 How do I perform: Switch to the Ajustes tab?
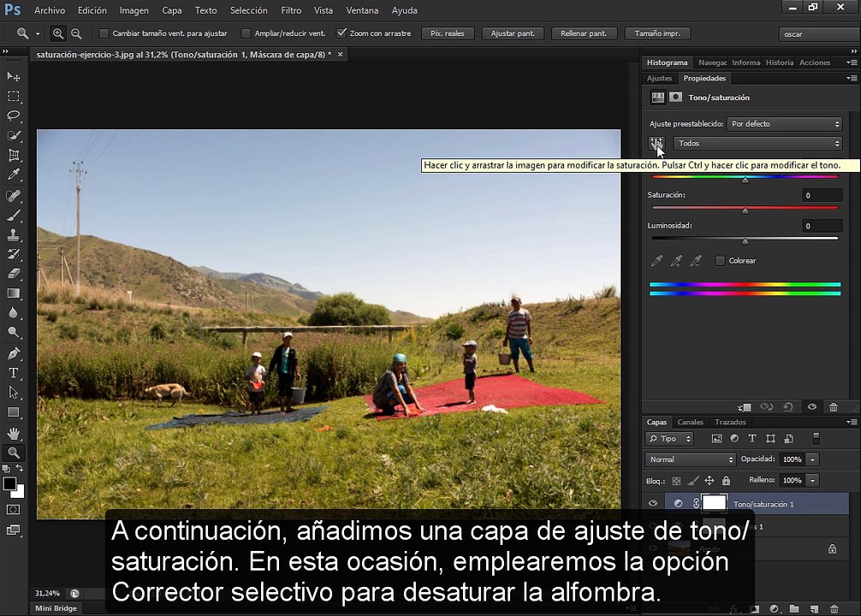pos(659,79)
